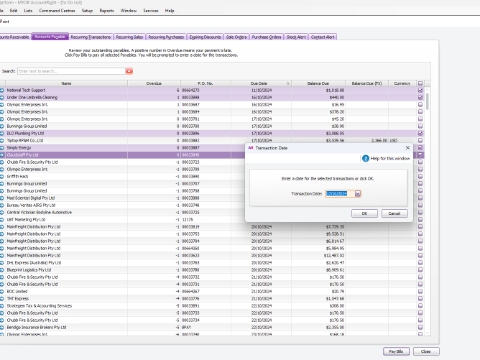Open the Setup menu
Image resolution: width=480 pixels, height=360 pixels.
pyautogui.click(x=87, y=11)
